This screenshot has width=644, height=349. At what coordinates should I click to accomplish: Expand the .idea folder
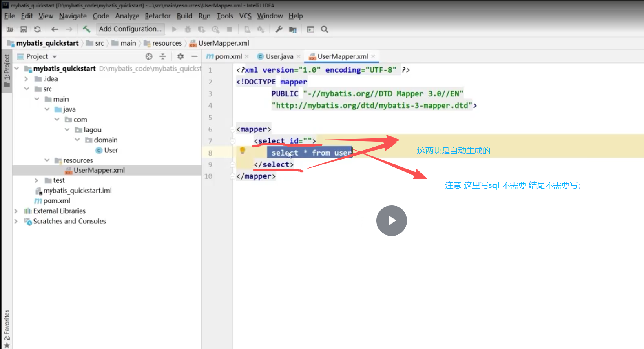click(27, 79)
